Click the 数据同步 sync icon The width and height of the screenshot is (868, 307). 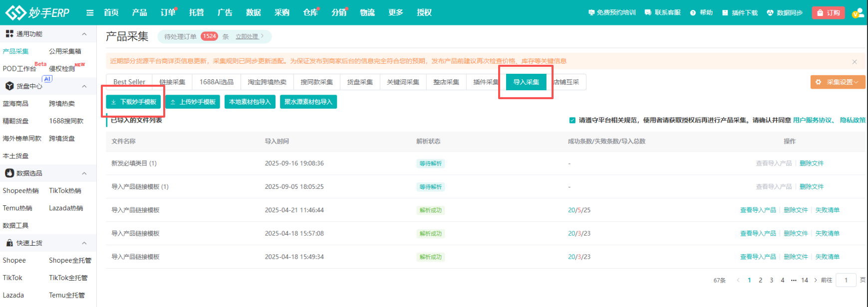pos(770,13)
